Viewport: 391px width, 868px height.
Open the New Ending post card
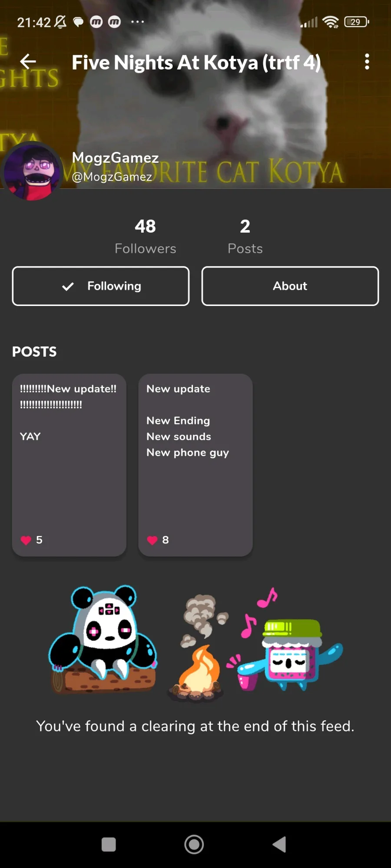tap(195, 465)
